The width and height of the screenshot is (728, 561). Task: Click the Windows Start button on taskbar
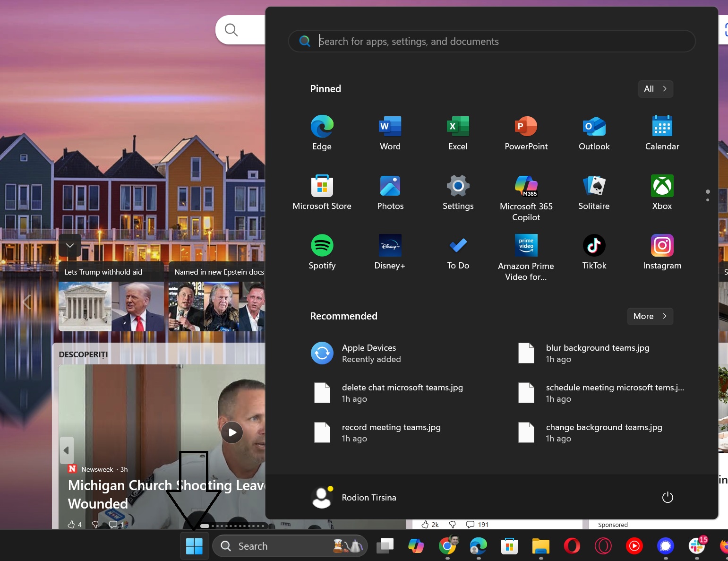[x=194, y=546]
